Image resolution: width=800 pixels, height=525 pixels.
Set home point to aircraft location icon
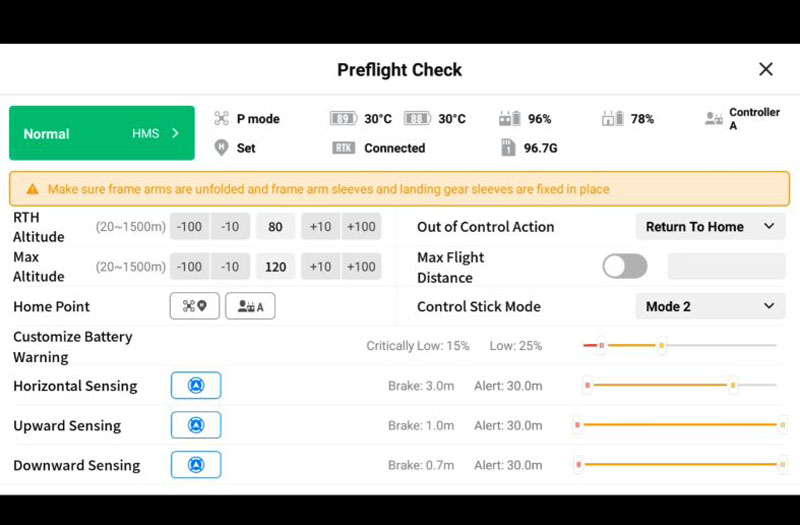[x=194, y=306]
